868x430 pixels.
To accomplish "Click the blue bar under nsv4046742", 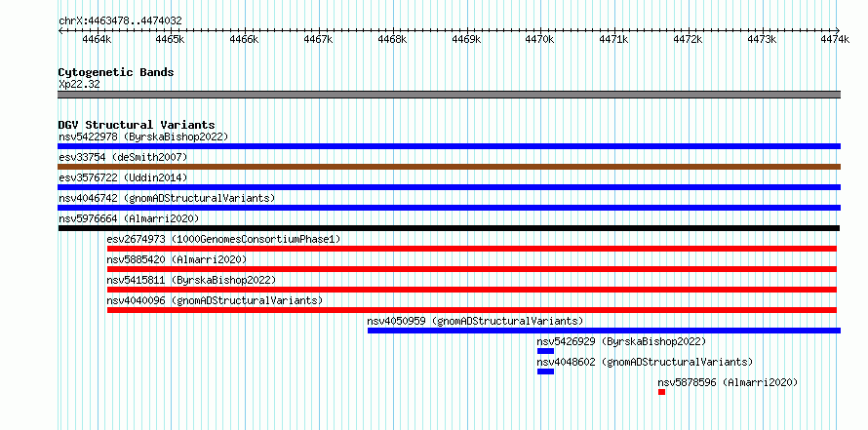I will tap(449, 208).
